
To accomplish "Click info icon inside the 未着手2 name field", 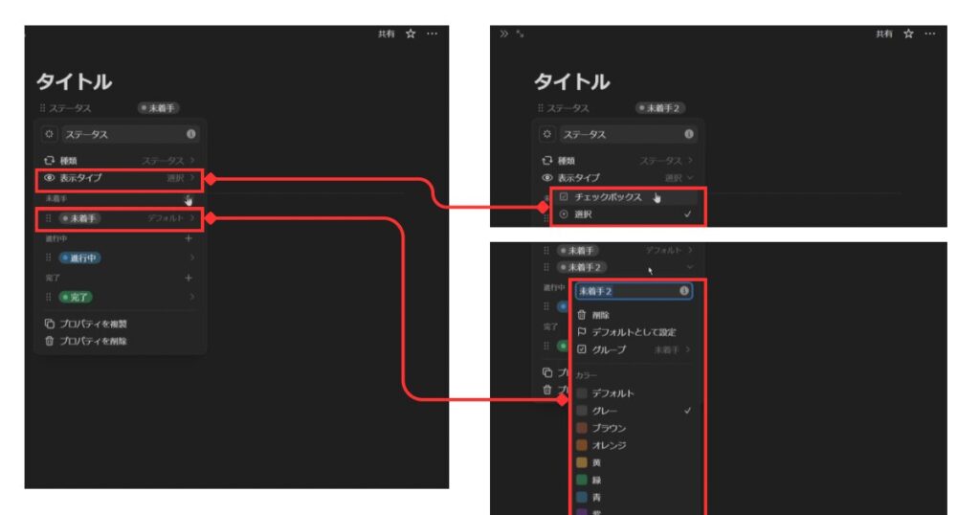I will coord(684,291).
